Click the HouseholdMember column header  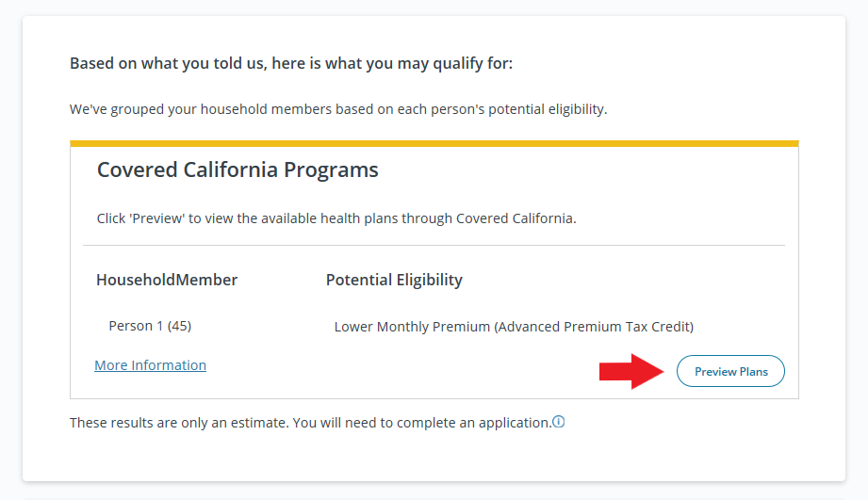pyautogui.click(x=167, y=280)
